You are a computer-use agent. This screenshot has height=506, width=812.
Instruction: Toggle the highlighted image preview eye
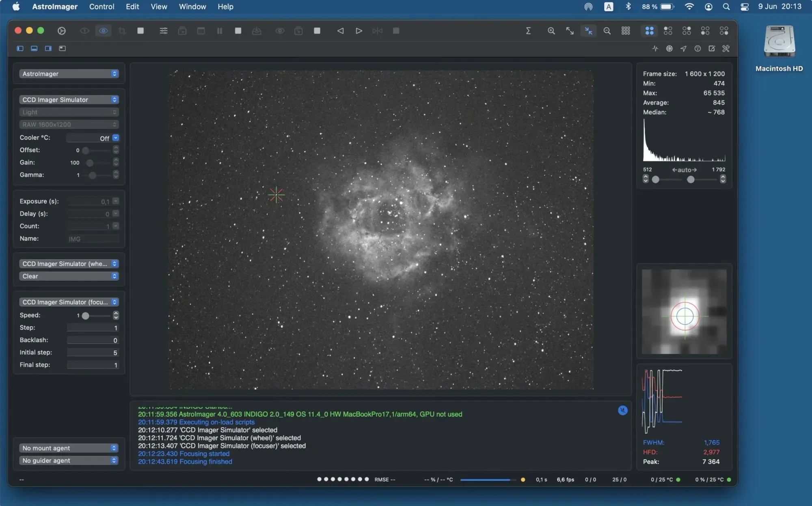tap(103, 30)
